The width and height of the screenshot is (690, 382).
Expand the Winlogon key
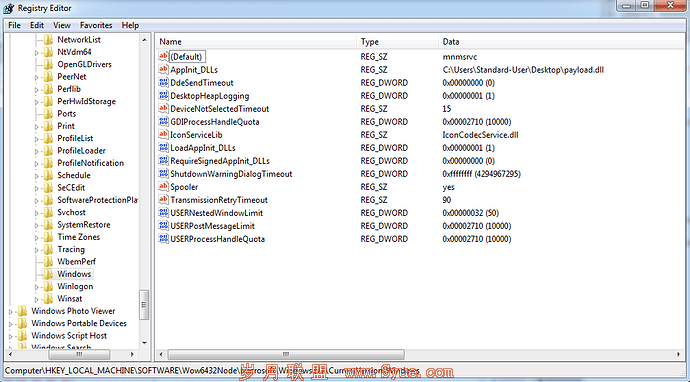click(x=37, y=286)
